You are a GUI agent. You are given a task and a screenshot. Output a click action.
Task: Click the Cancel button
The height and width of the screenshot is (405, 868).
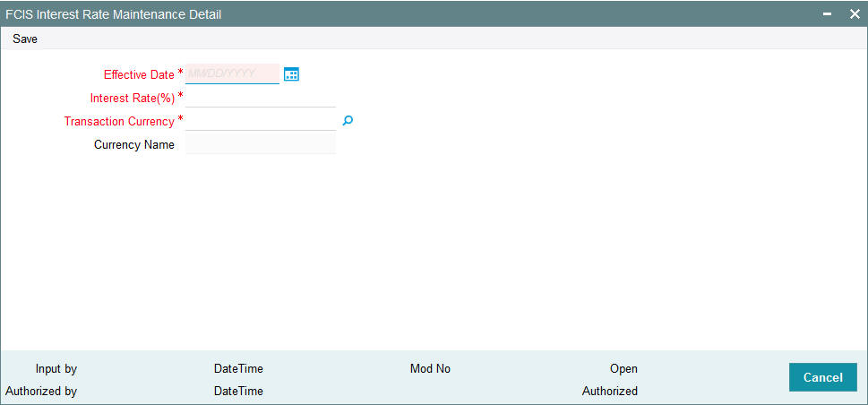[x=822, y=377]
